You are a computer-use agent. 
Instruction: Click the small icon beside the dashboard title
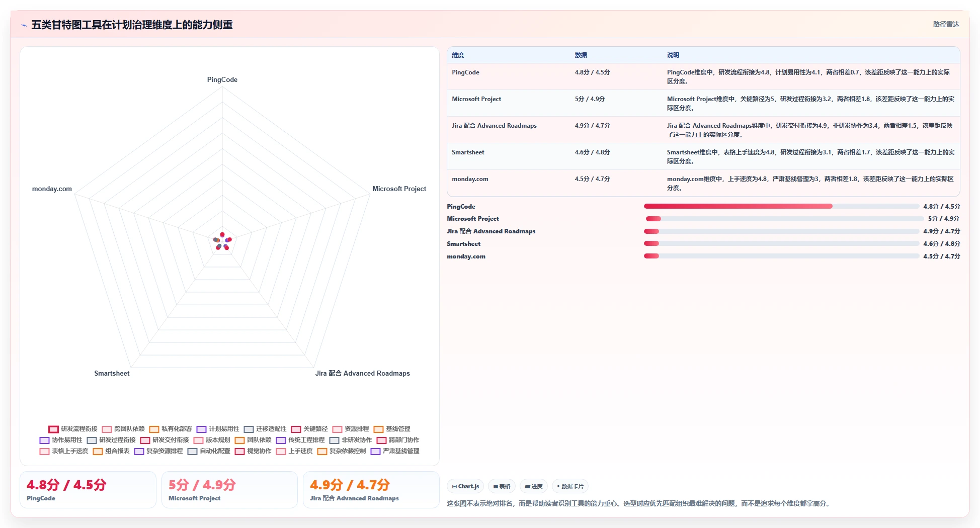tap(24, 25)
